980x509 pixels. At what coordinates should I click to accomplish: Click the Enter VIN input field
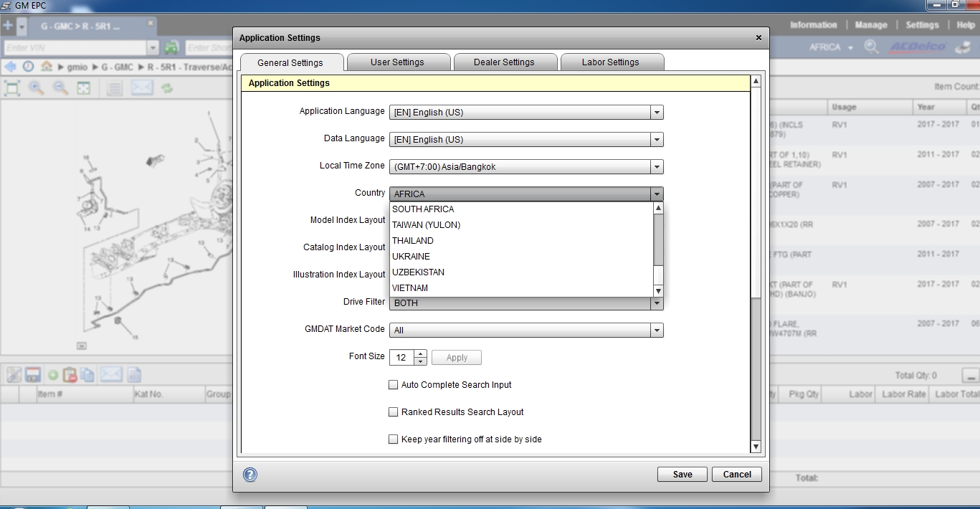pyautogui.click(x=74, y=48)
